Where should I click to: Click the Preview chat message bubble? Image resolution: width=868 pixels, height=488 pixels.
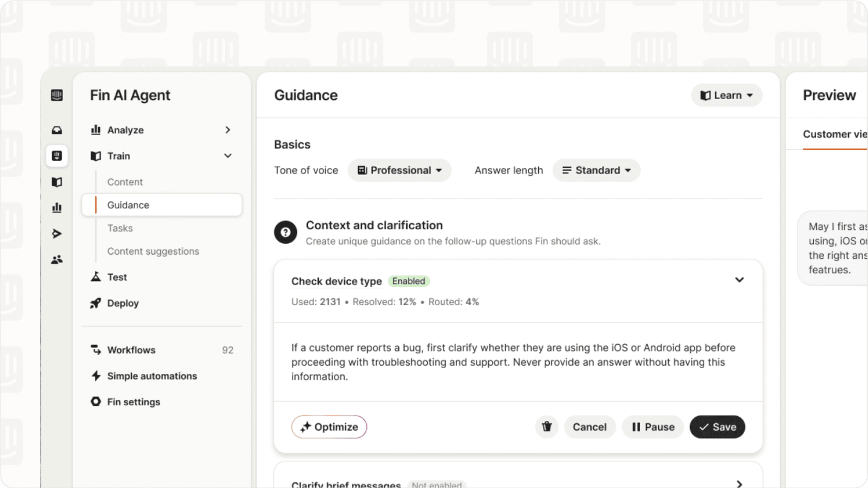point(833,248)
